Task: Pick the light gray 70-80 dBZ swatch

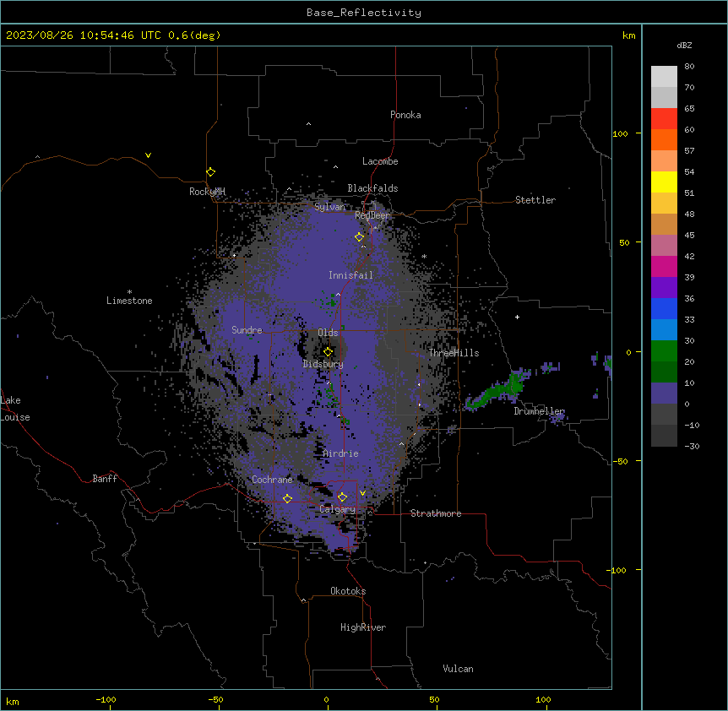Action: click(664, 77)
